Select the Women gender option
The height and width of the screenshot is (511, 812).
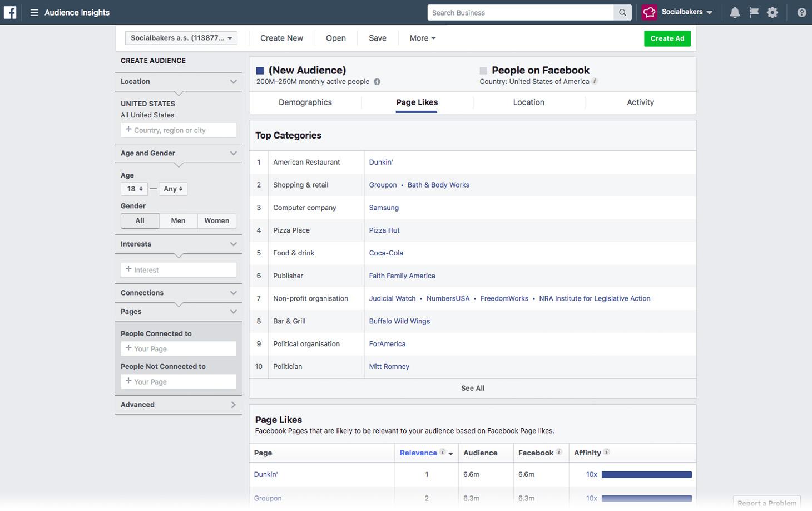pyautogui.click(x=216, y=220)
